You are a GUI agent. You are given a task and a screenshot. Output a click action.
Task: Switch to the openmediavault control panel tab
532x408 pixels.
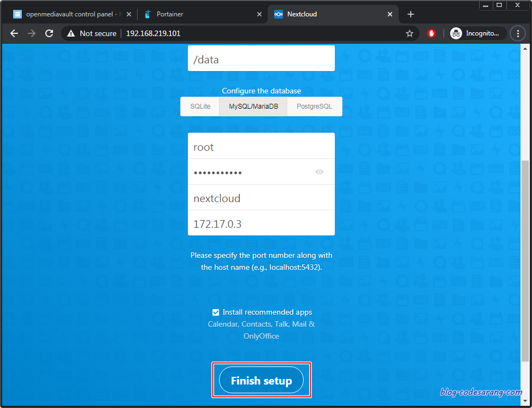click(x=72, y=14)
